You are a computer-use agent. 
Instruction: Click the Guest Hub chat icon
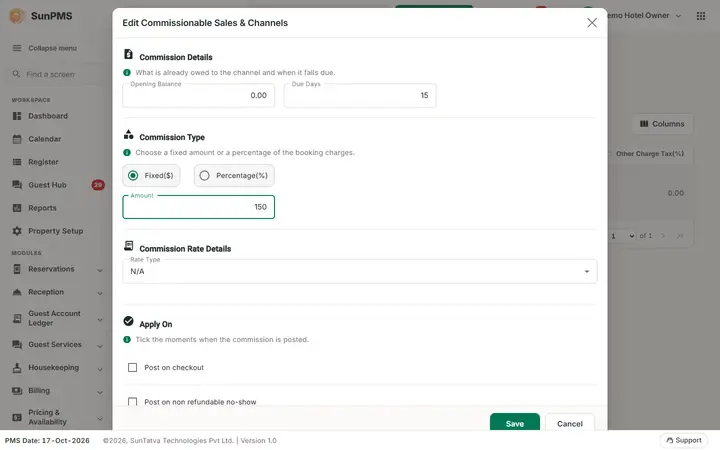point(17,185)
